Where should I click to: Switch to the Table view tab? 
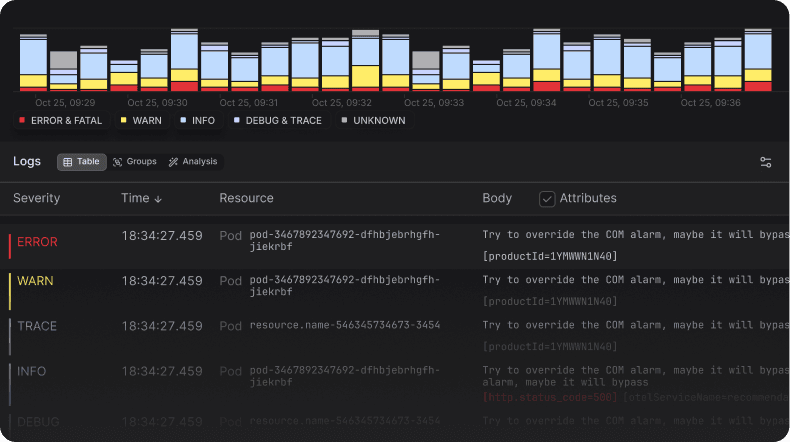tap(82, 162)
